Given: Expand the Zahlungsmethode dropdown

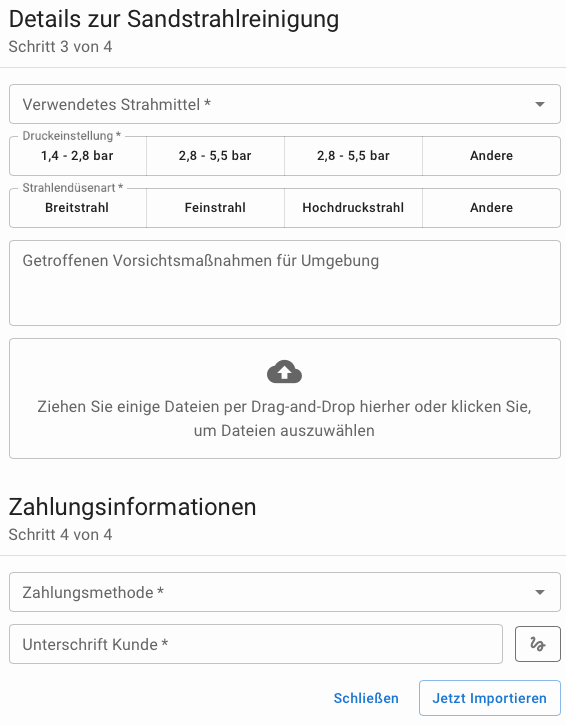Looking at the screenshot, I should point(285,592).
